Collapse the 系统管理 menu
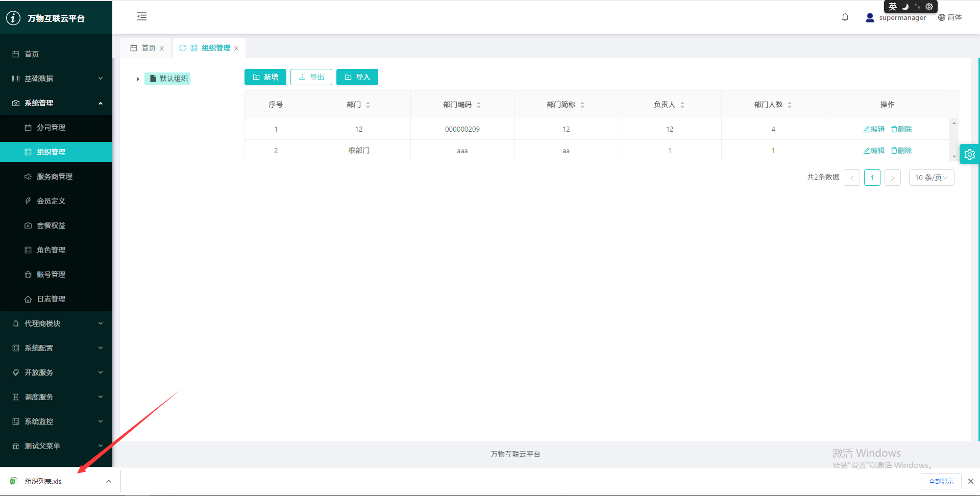This screenshot has height=496, width=980. pyautogui.click(x=56, y=103)
